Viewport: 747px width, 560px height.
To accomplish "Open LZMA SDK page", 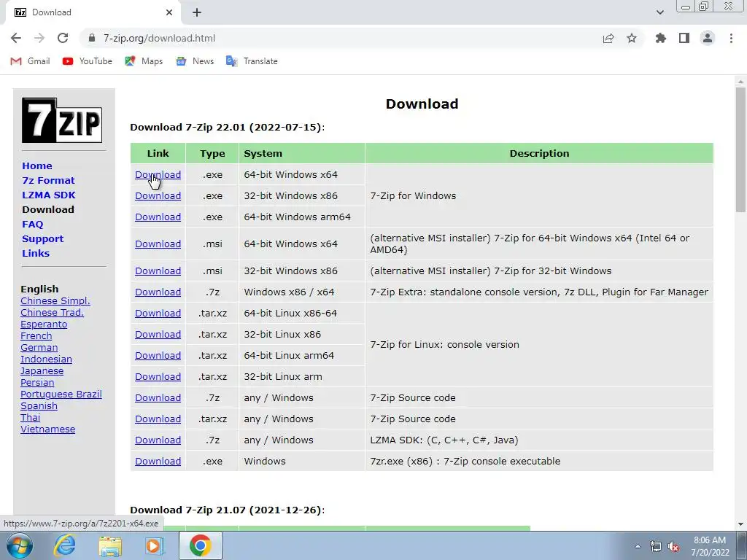I will [x=49, y=195].
